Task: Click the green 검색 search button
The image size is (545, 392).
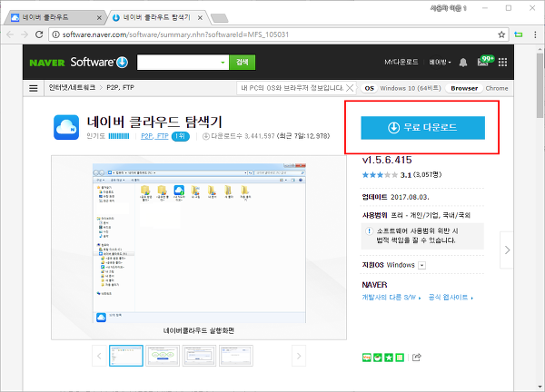Action: 243,62
